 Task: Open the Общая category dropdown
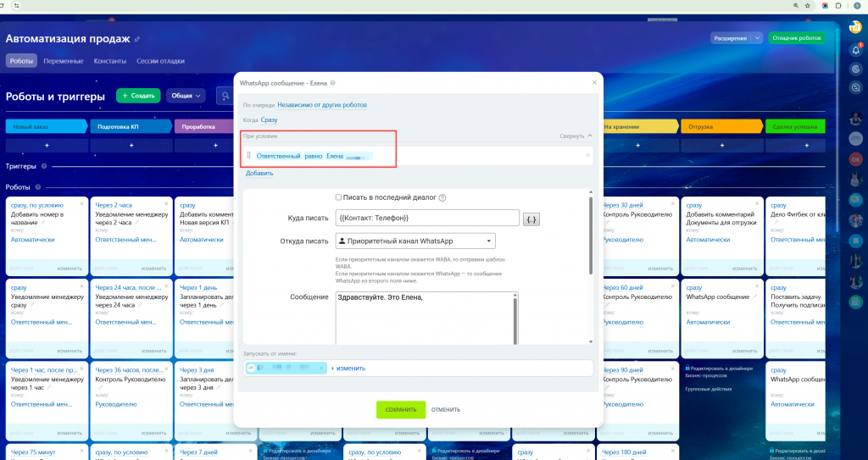186,96
